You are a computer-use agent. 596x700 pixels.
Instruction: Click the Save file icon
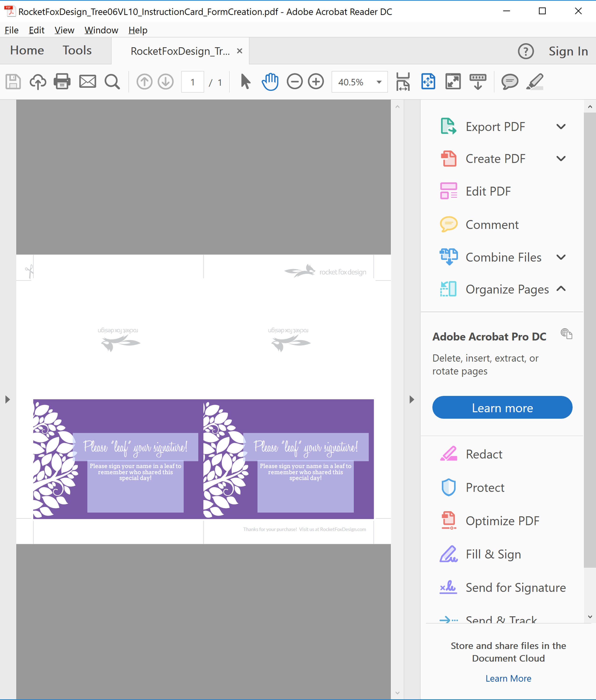pos(13,82)
